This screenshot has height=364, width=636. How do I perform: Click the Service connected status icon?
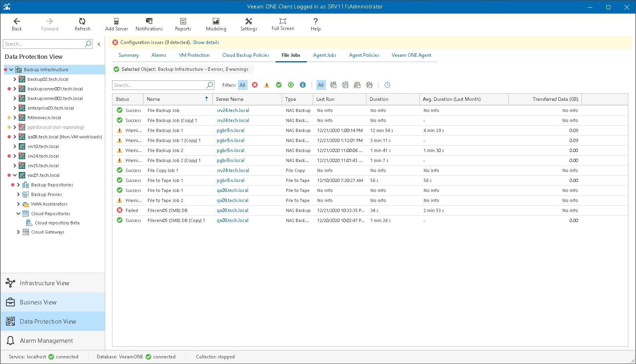tap(51, 357)
